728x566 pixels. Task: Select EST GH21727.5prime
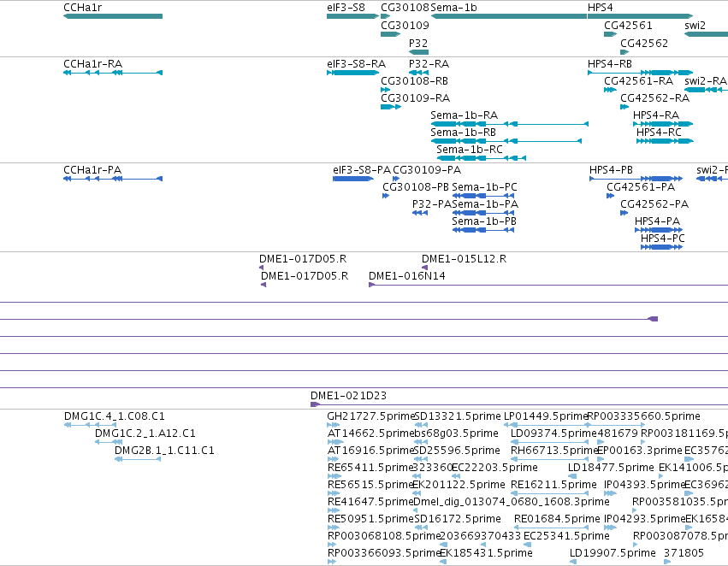(370, 416)
